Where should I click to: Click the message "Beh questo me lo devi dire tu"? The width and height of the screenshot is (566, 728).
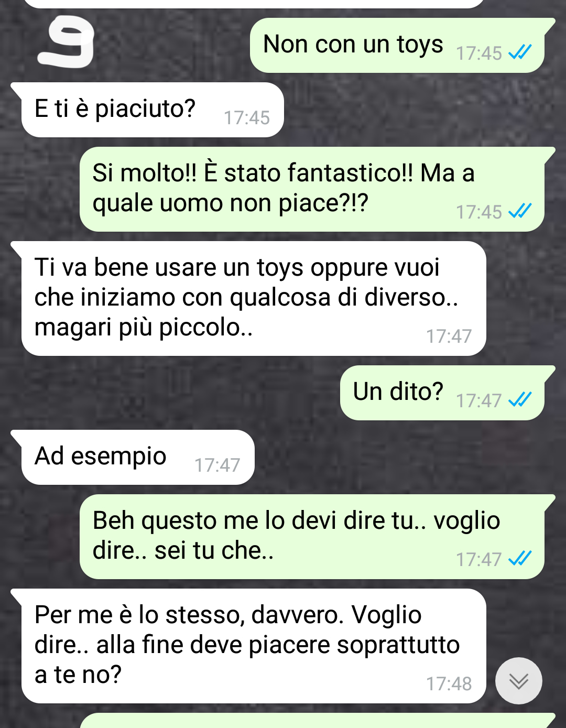318,537
